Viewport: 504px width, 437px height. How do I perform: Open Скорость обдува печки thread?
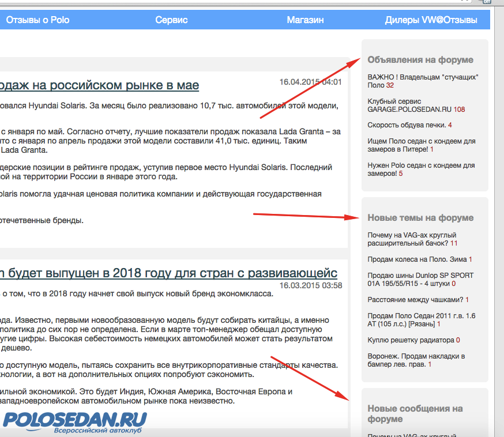click(x=407, y=125)
